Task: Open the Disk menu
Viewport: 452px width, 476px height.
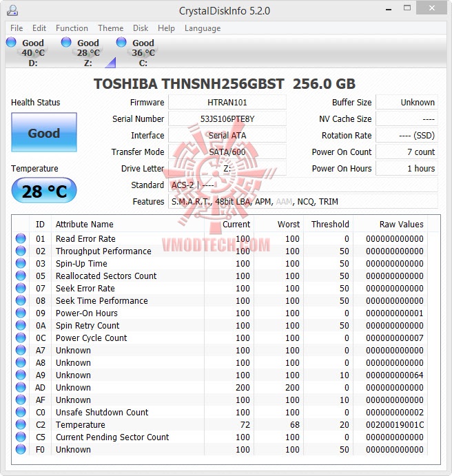Action: pyautogui.click(x=141, y=28)
